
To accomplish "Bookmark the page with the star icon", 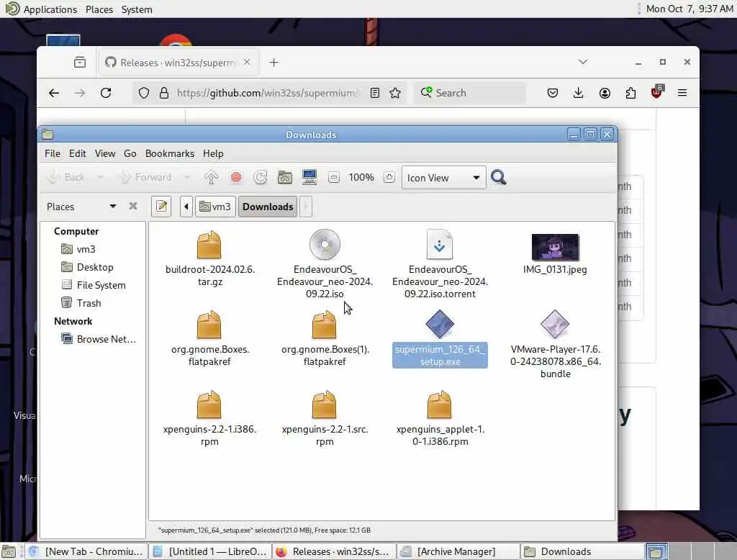I will point(395,93).
